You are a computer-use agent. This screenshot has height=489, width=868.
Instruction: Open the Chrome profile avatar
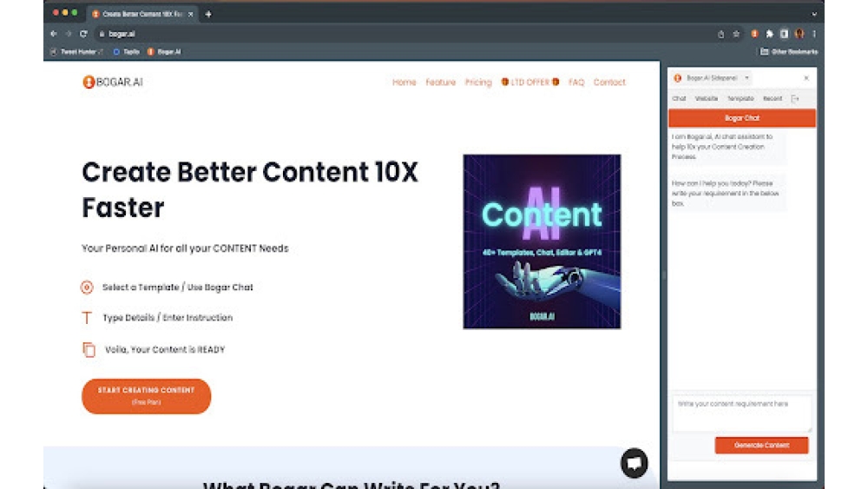pos(799,34)
